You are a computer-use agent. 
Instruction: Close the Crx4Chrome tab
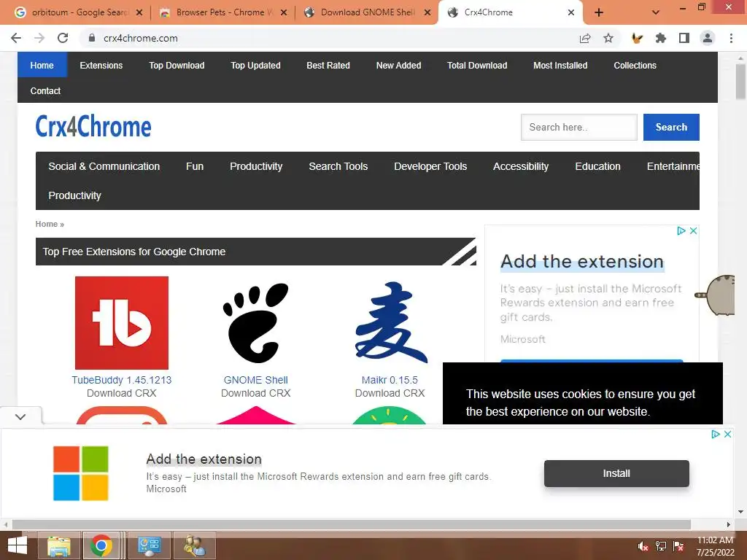[571, 12]
